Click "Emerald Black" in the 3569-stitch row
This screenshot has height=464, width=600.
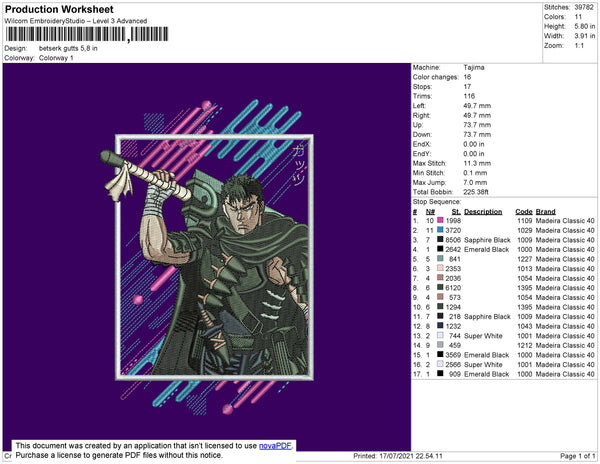pos(487,355)
